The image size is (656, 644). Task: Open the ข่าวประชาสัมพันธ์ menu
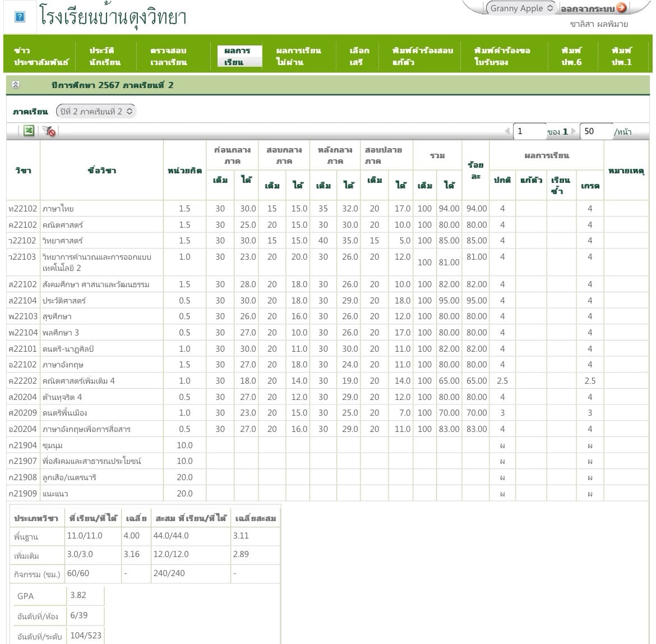[40, 56]
